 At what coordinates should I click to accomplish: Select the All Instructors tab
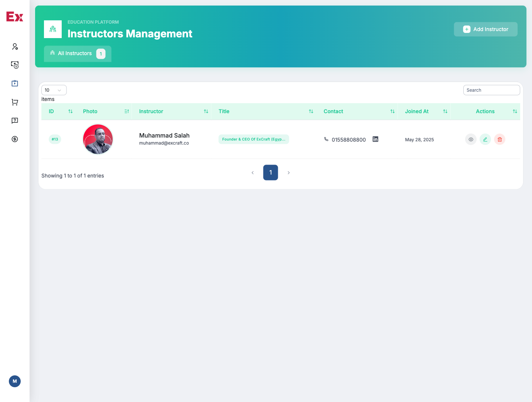[78, 54]
